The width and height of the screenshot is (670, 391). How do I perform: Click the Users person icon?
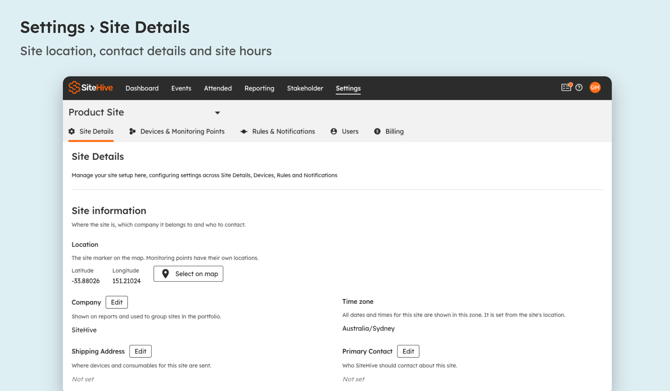click(x=334, y=131)
